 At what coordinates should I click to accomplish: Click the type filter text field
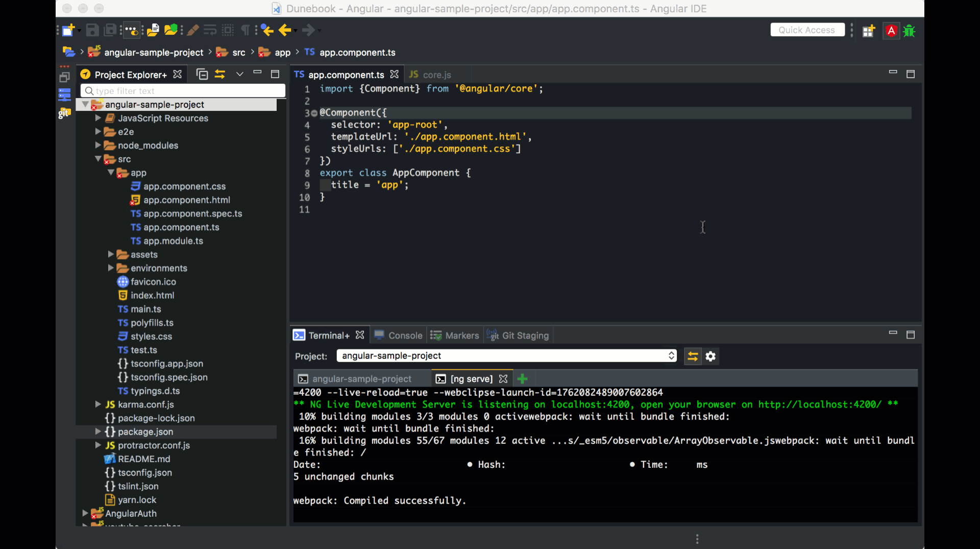(183, 91)
